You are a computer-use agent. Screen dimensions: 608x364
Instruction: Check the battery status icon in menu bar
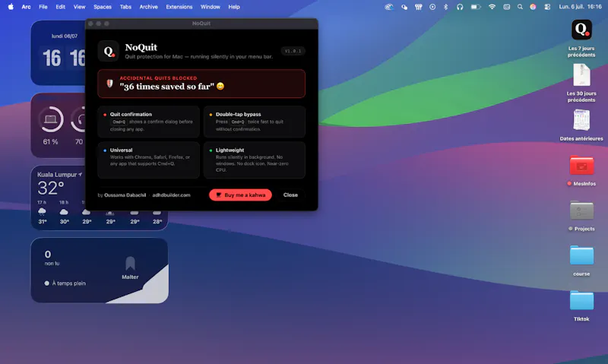(476, 7)
